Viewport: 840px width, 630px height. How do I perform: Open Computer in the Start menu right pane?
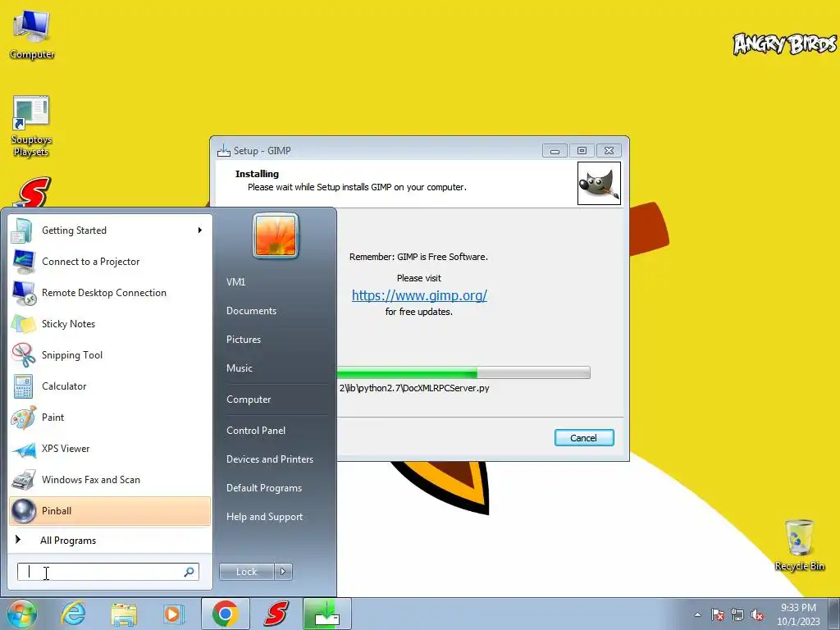249,399
